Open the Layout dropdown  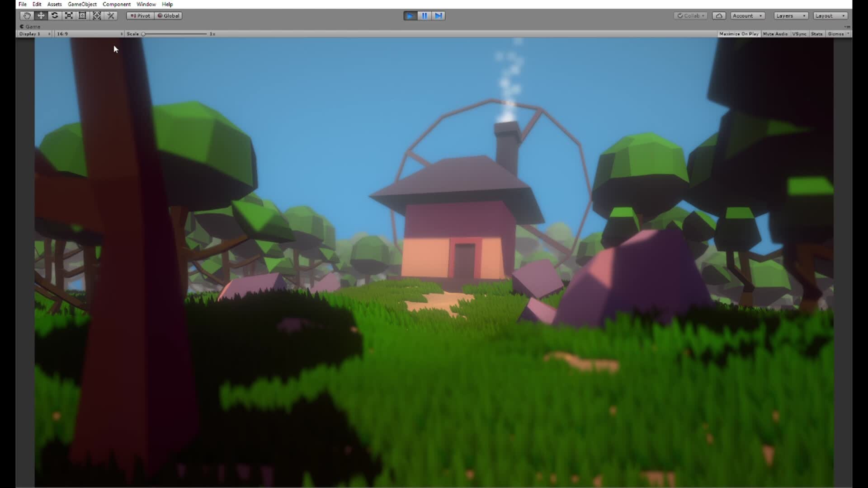pos(830,15)
